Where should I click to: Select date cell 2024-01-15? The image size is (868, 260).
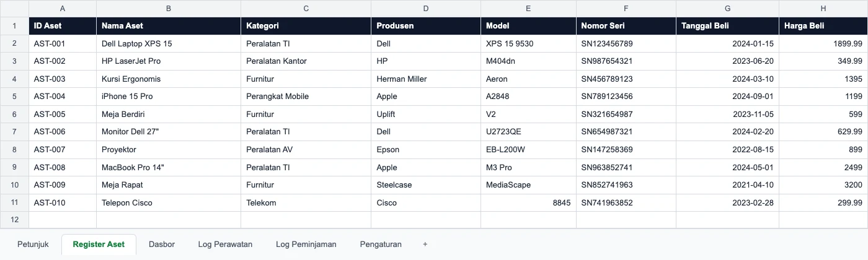pos(727,44)
